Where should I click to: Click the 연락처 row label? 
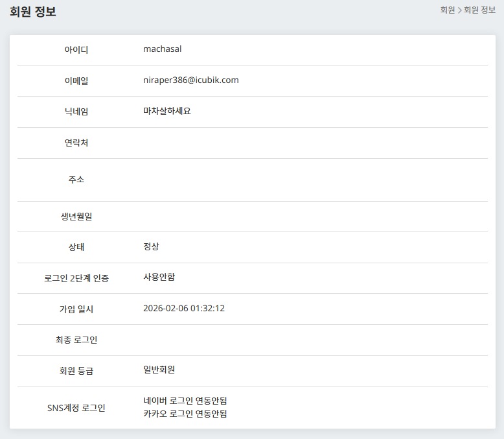tap(76, 143)
